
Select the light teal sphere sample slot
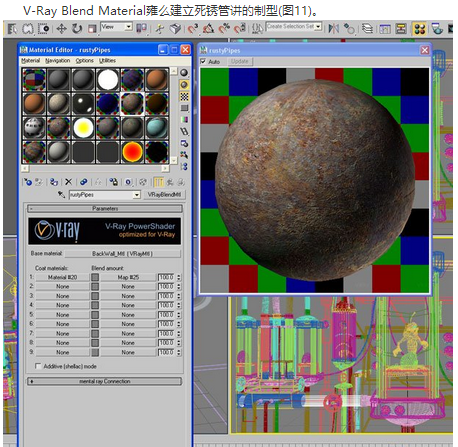(156, 128)
